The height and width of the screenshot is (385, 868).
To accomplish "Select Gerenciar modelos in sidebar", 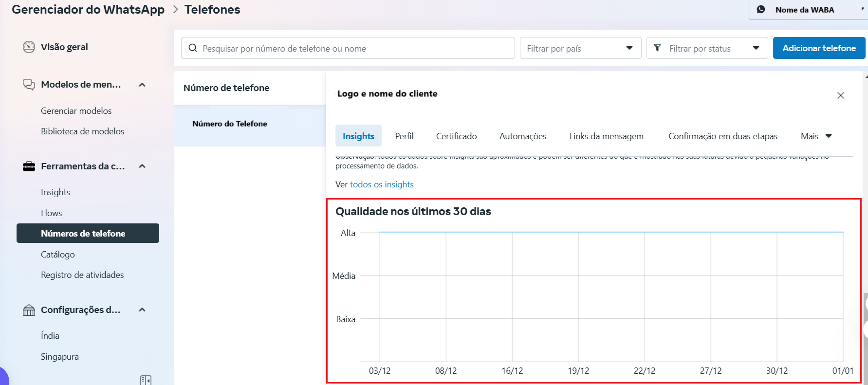I will pos(76,111).
